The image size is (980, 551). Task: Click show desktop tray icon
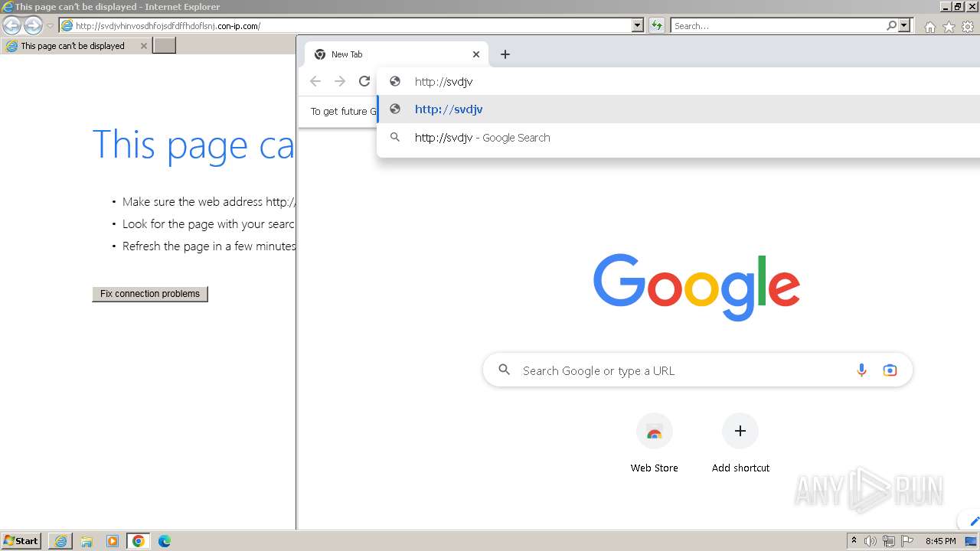(x=972, y=541)
